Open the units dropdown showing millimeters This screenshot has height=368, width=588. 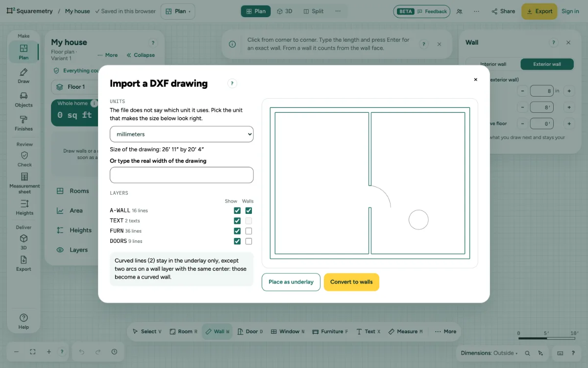(x=182, y=134)
